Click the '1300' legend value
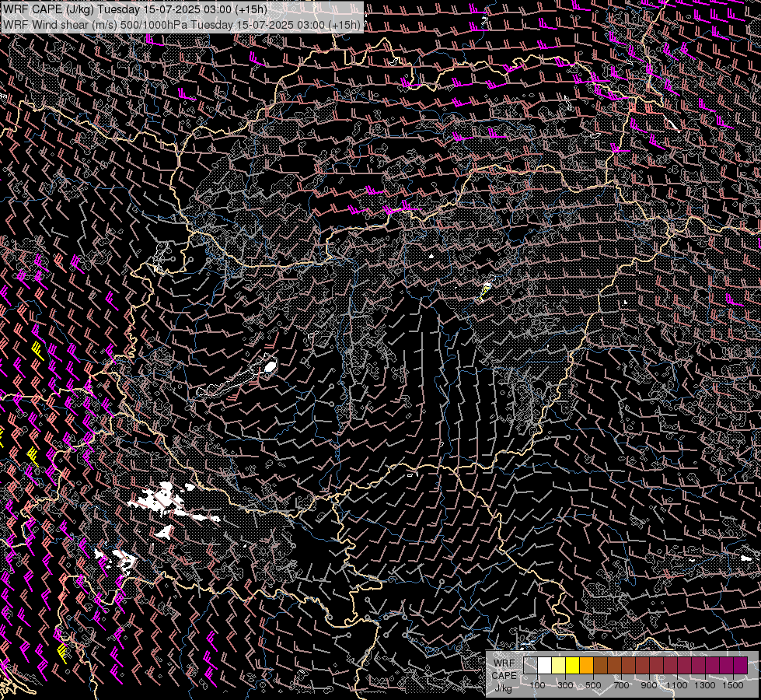Viewport: 761px width, 700px height. [x=705, y=685]
